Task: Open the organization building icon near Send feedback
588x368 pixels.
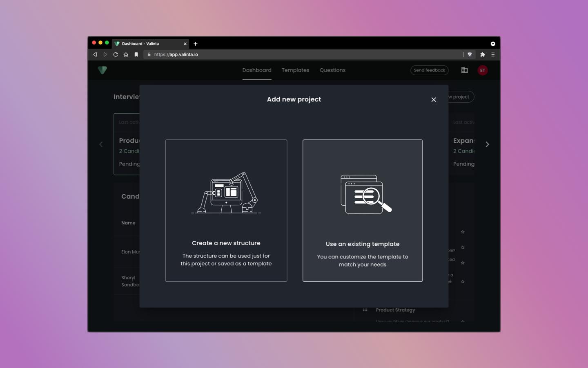Action: [x=464, y=70]
